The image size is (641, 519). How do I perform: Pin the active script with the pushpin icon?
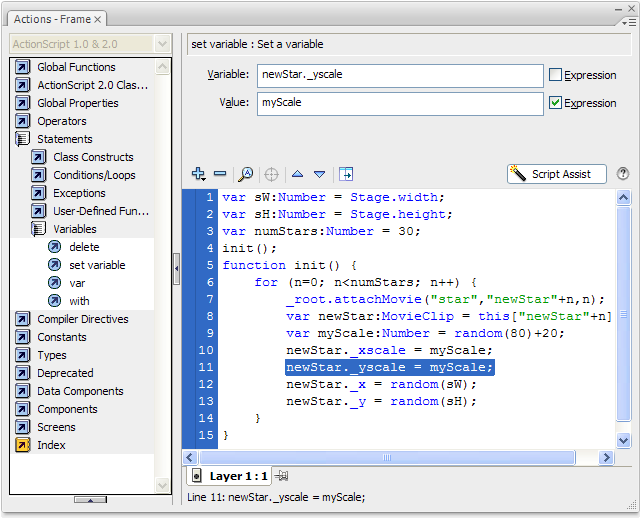pyautogui.click(x=283, y=476)
